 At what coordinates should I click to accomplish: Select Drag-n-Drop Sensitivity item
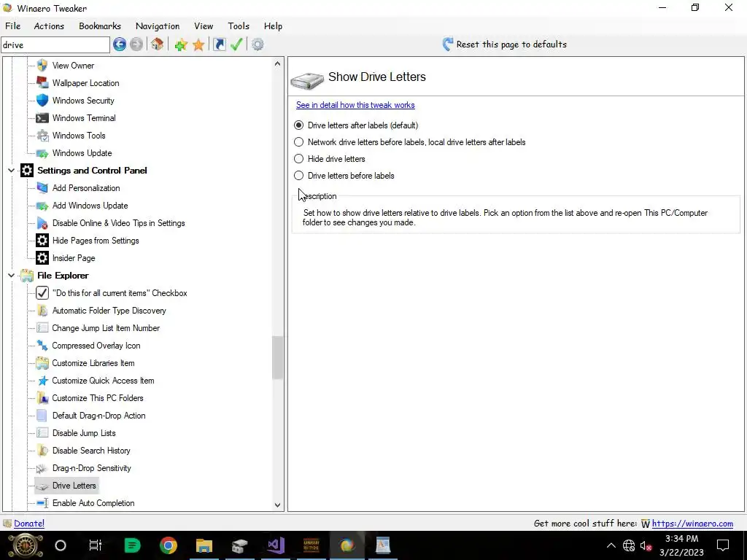click(x=91, y=468)
